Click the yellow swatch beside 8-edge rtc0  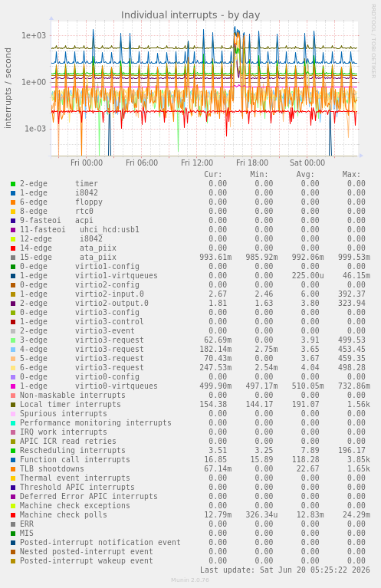(13, 212)
